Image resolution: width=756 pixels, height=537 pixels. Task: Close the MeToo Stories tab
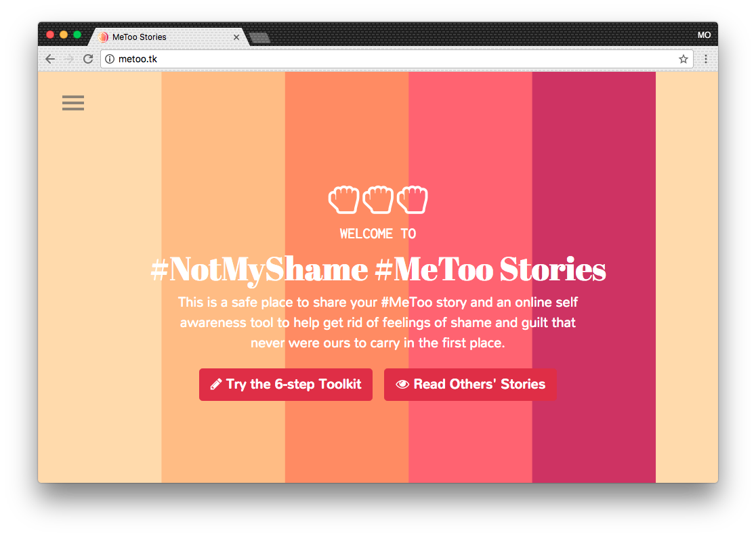[236, 37]
